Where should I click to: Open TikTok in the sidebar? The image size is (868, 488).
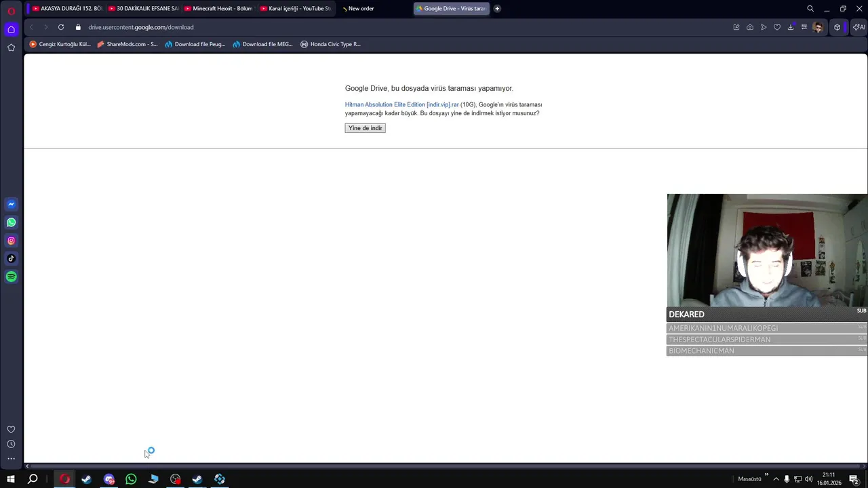(x=11, y=258)
